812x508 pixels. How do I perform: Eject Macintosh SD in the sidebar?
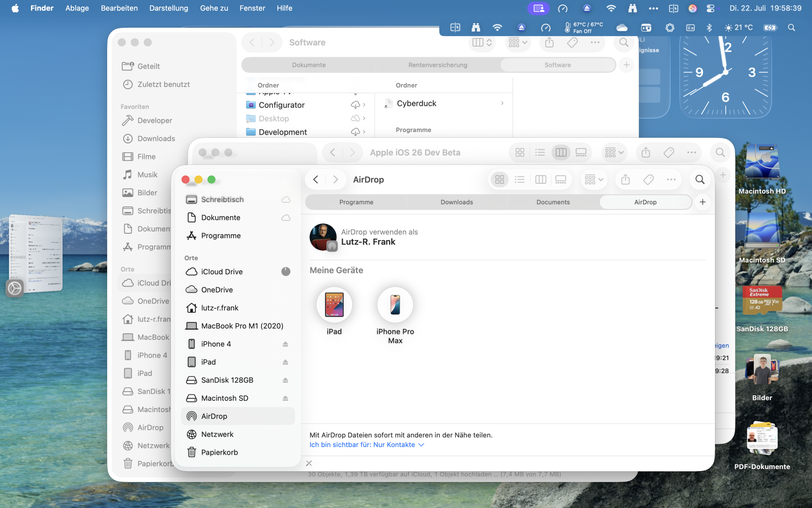[285, 398]
